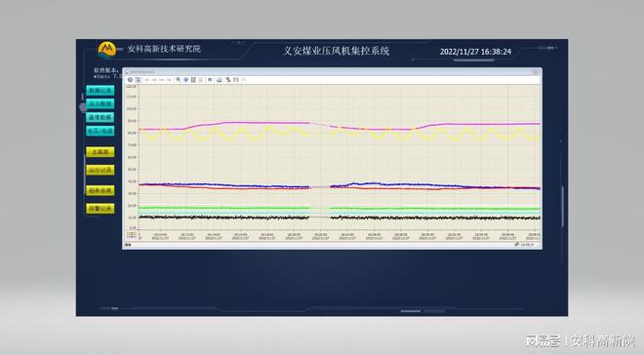The image size is (644, 355).
Task: Open 数据记录 cyan button
Action: (x=101, y=91)
